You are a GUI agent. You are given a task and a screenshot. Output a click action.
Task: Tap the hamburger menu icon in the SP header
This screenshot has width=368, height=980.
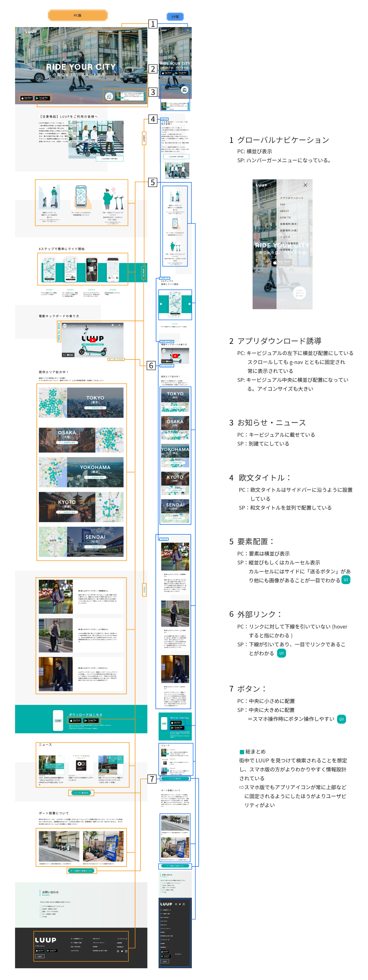tap(187, 30)
